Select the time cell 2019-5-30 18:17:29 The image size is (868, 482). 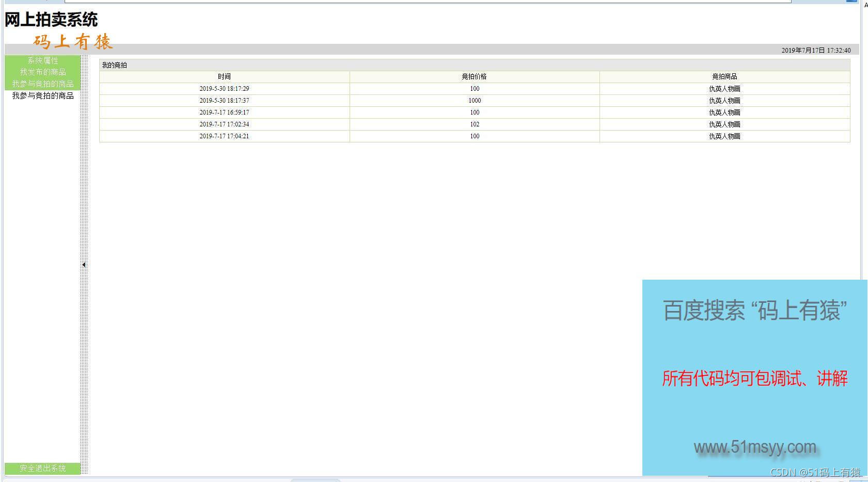click(224, 89)
